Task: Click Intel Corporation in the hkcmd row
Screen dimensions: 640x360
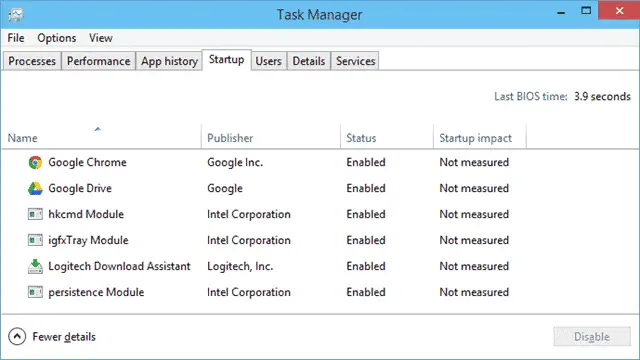Action: coord(249,214)
